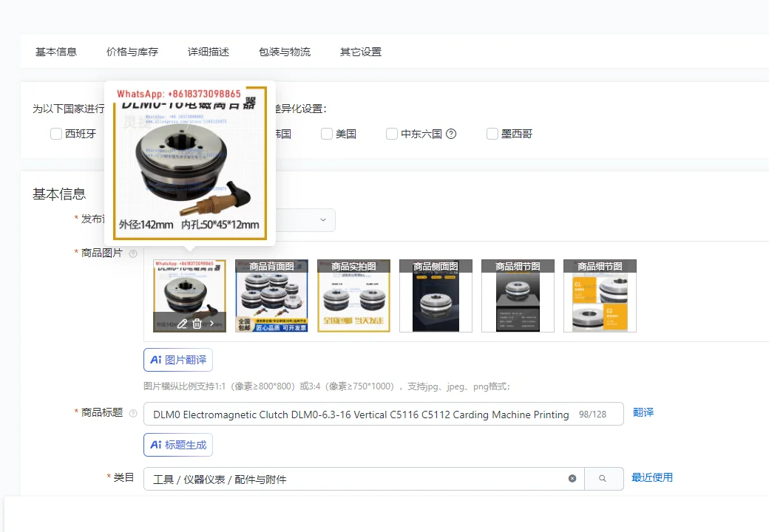
Task: Click the product title input field
Action: 384,414
